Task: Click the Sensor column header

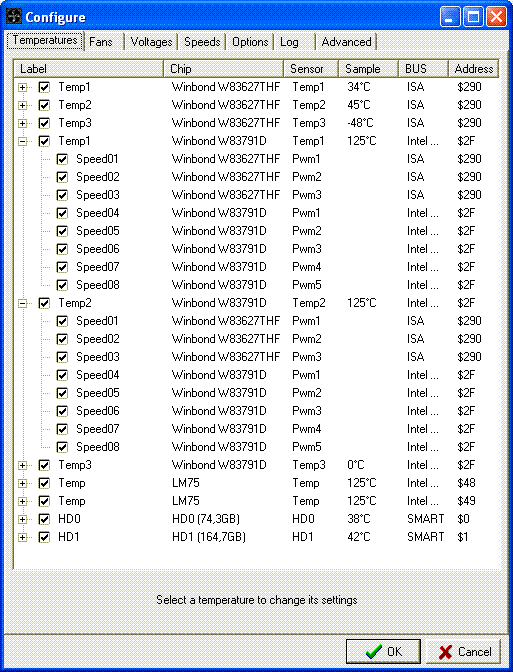Action: tap(311, 69)
